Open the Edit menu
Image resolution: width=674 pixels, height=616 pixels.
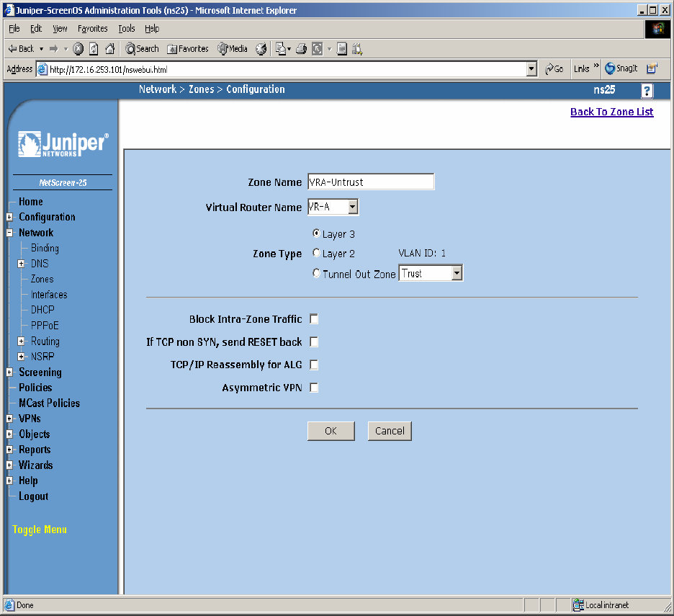pyautogui.click(x=36, y=28)
